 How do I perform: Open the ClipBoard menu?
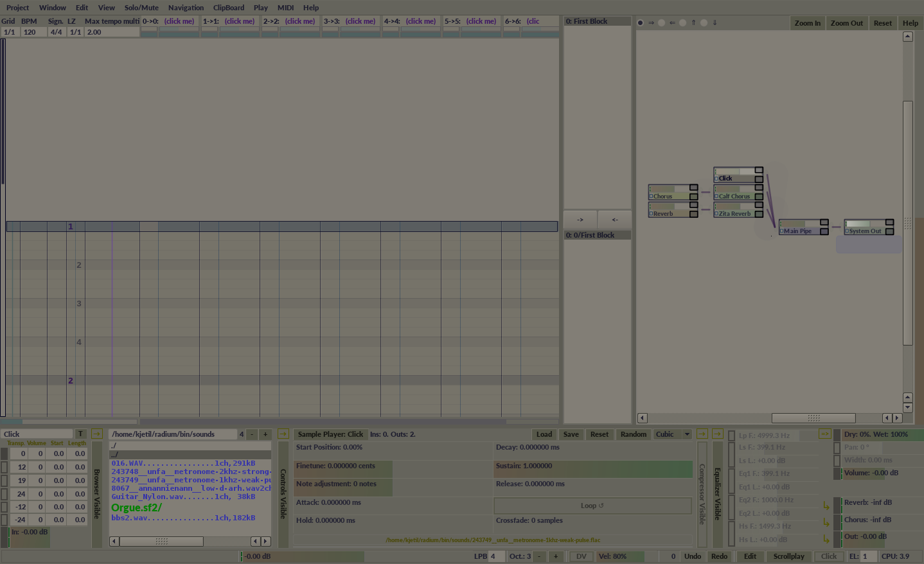point(229,8)
